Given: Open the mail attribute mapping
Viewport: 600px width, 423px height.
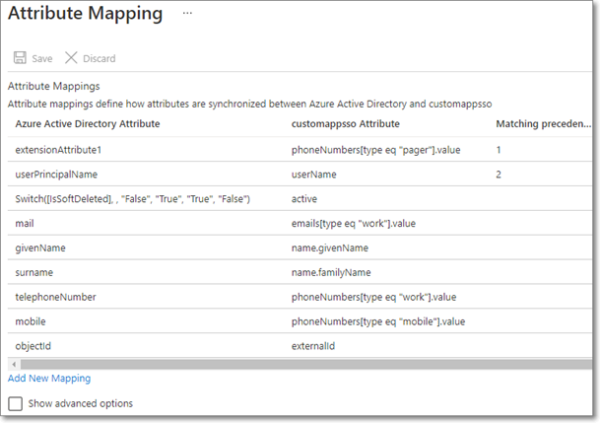Looking at the screenshot, I should 24,223.
